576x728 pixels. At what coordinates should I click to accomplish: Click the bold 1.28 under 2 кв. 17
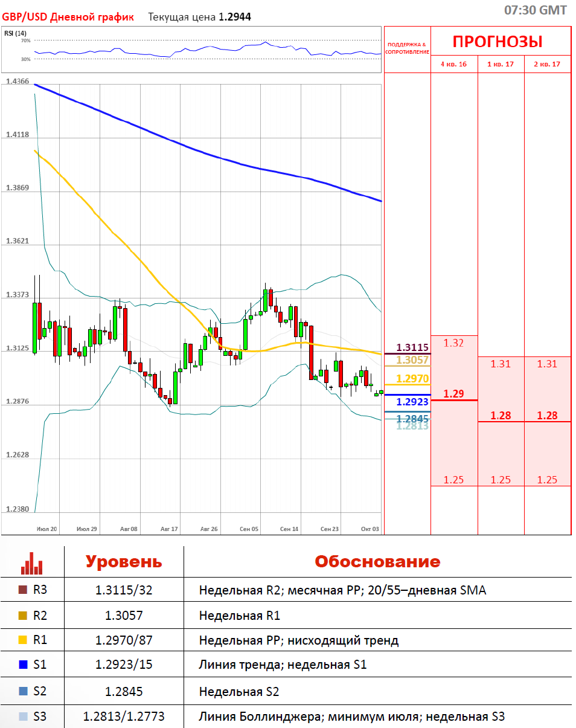pyautogui.click(x=548, y=415)
